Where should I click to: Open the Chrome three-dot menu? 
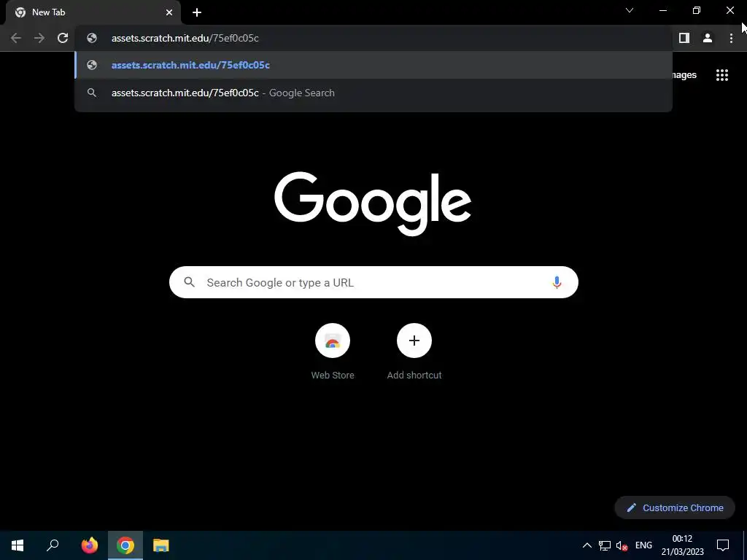pyautogui.click(x=731, y=38)
